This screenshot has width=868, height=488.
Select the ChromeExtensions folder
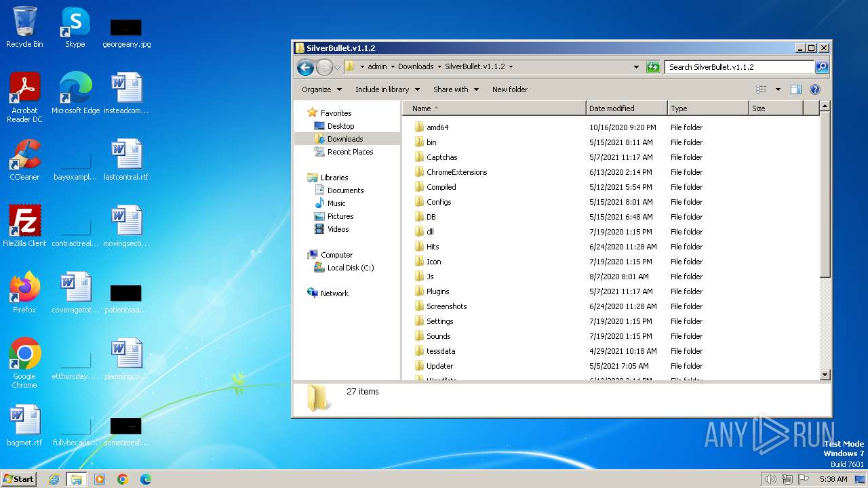456,172
